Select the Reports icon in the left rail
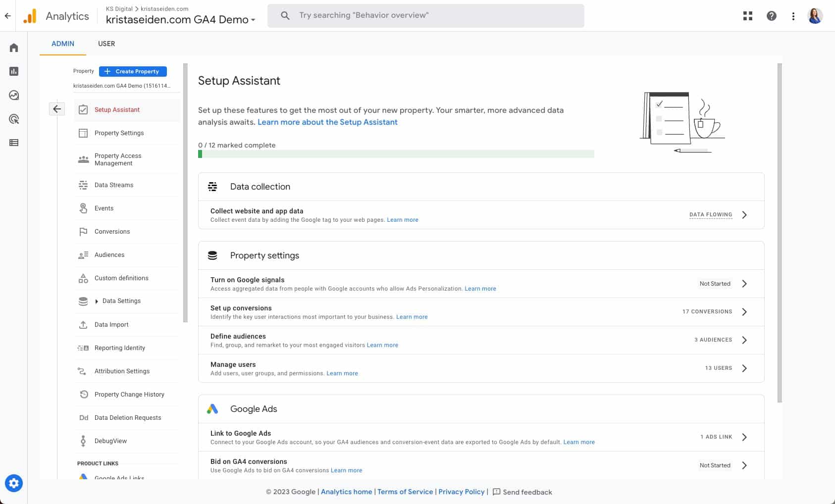Viewport: 835px width, 504px height. tap(13, 71)
